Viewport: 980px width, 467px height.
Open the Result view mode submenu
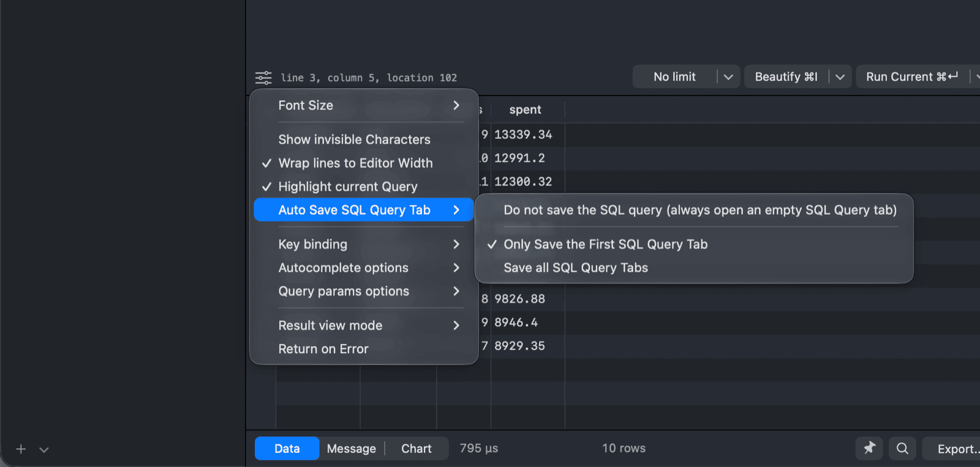(x=364, y=326)
